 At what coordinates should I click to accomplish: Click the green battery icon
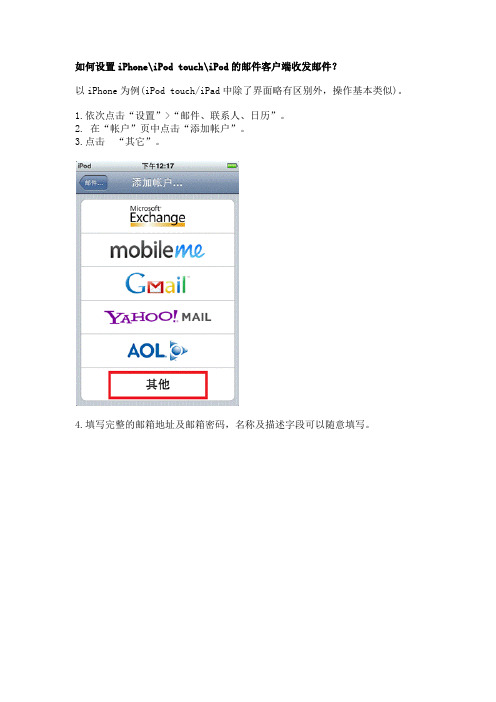click(232, 166)
